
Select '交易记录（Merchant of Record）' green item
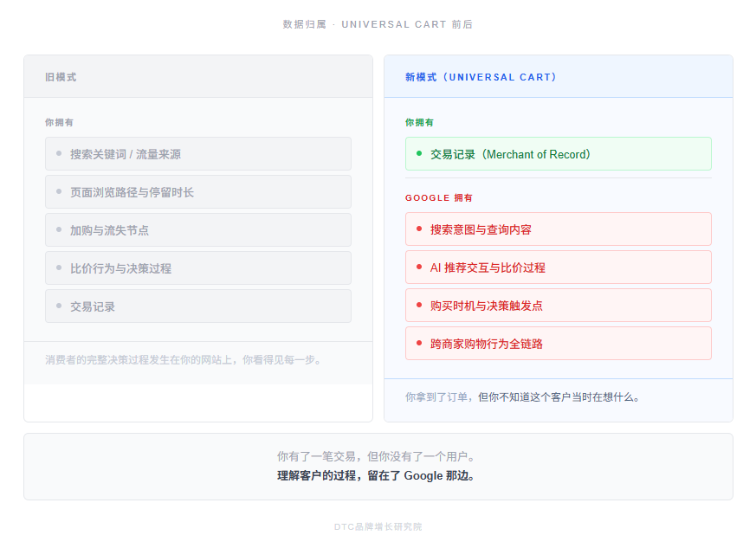(559, 154)
